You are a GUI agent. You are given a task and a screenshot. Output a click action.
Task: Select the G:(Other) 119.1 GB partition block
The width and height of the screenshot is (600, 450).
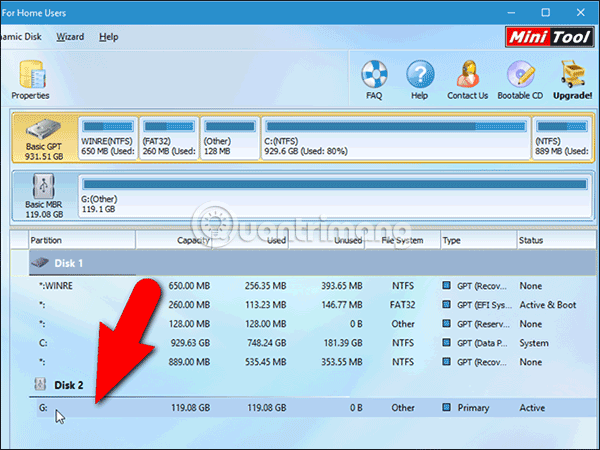[335, 196]
